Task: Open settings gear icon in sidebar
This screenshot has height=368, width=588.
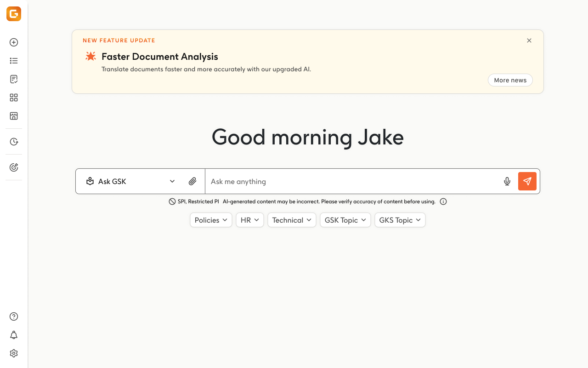Action: point(14,353)
